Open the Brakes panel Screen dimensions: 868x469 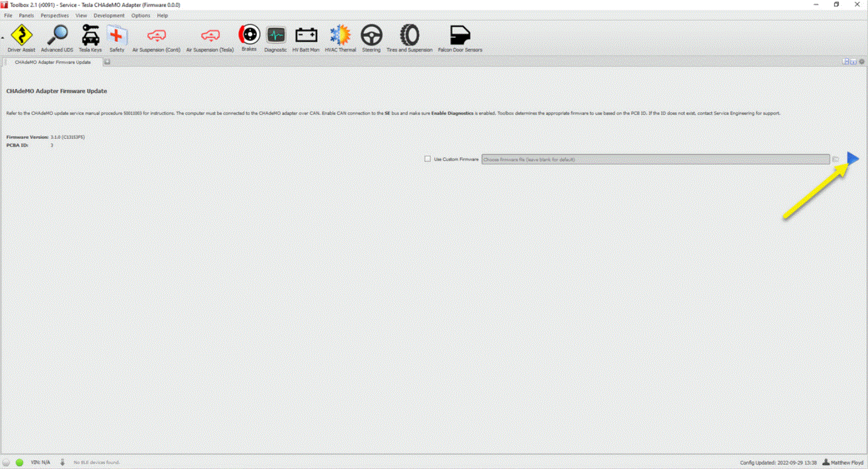[x=249, y=39]
